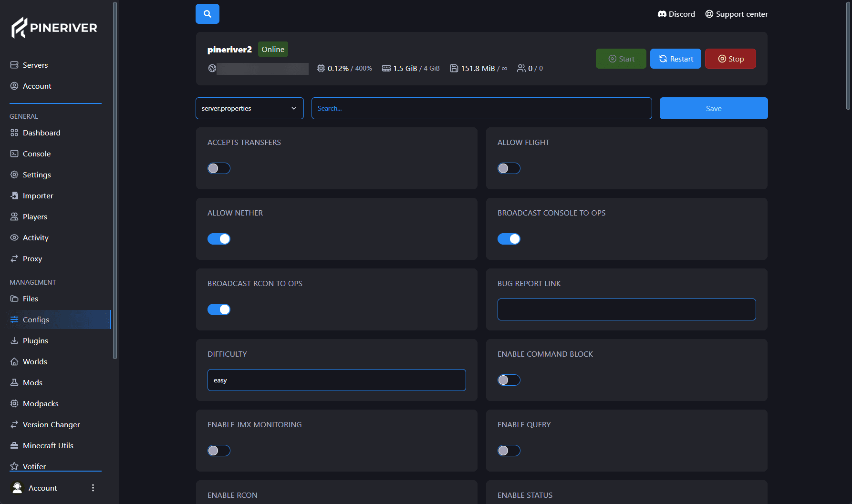Click the sidebar scrollbar
Viewport: 852px width, 504px height.
(114, 180)
